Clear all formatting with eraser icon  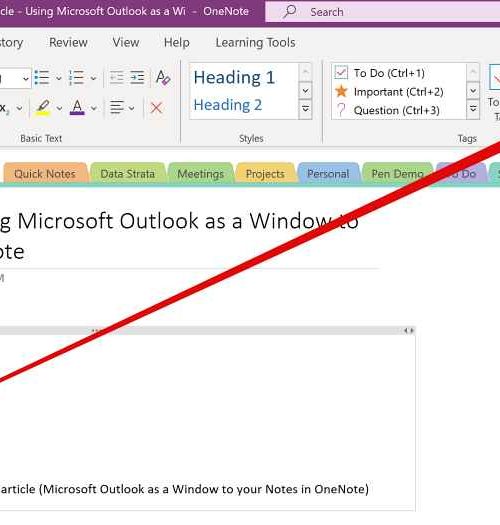(x=163, y=78)
